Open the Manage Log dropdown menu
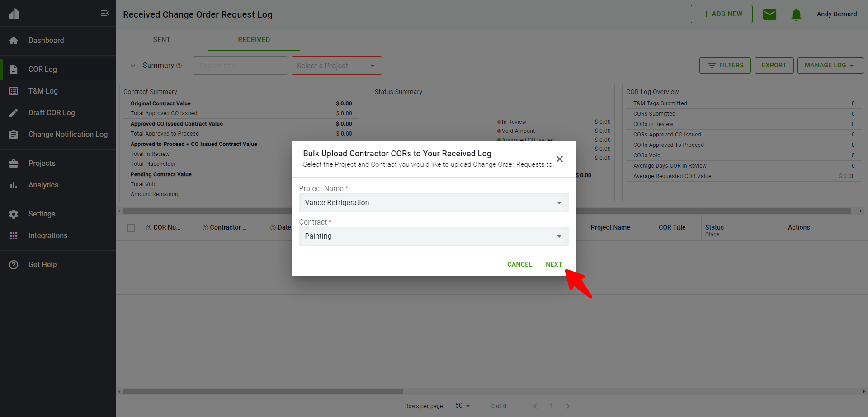 pyautogui.click(x=830, y=66)
